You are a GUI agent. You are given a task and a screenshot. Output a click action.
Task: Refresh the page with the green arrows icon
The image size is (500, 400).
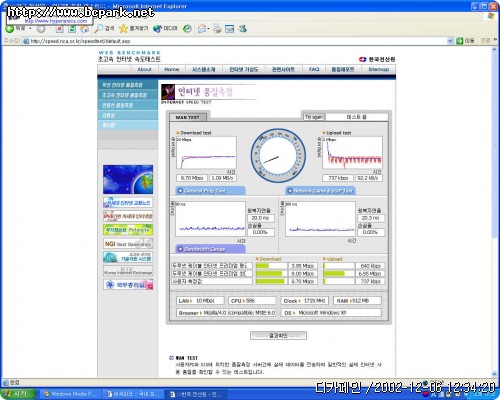click(72, 29)
